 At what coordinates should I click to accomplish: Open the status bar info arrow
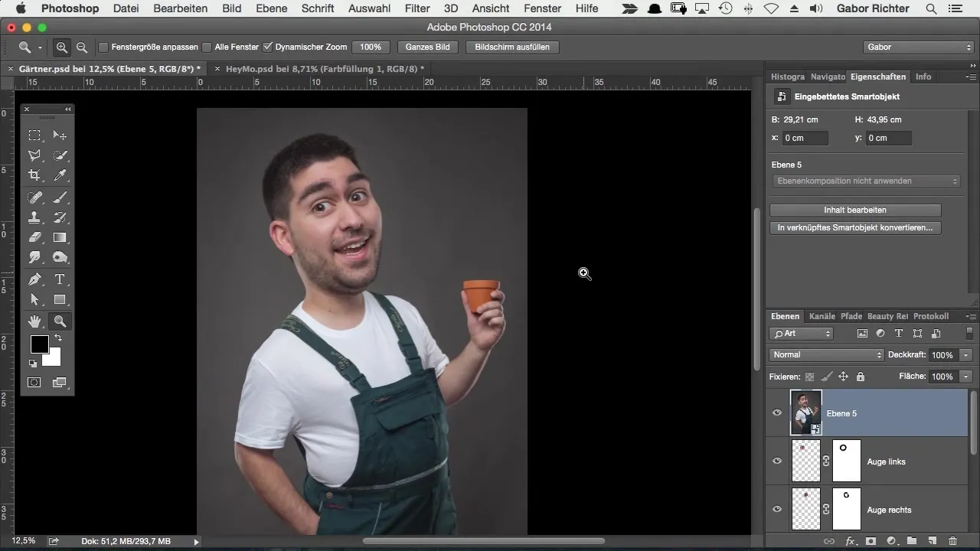click(x=196, y=541)
